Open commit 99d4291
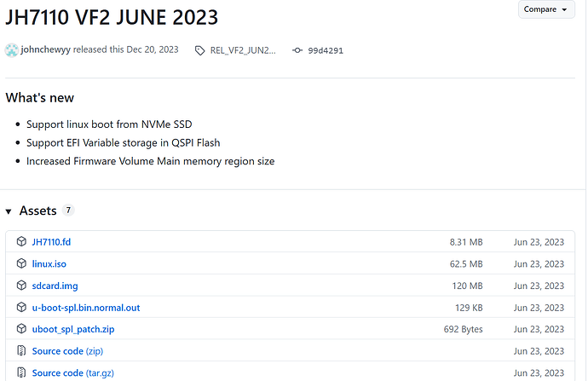588x381 pixels. pyautogui.click(x=326, y=50)
